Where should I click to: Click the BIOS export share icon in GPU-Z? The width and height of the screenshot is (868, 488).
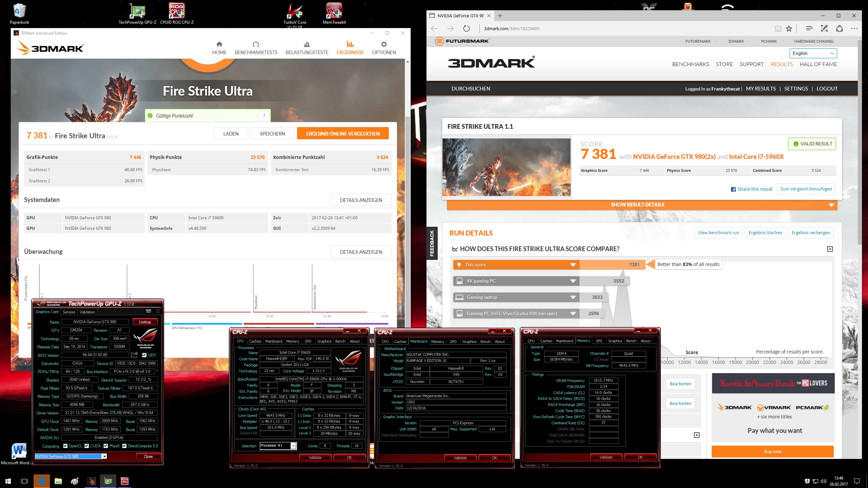point(135,355)
